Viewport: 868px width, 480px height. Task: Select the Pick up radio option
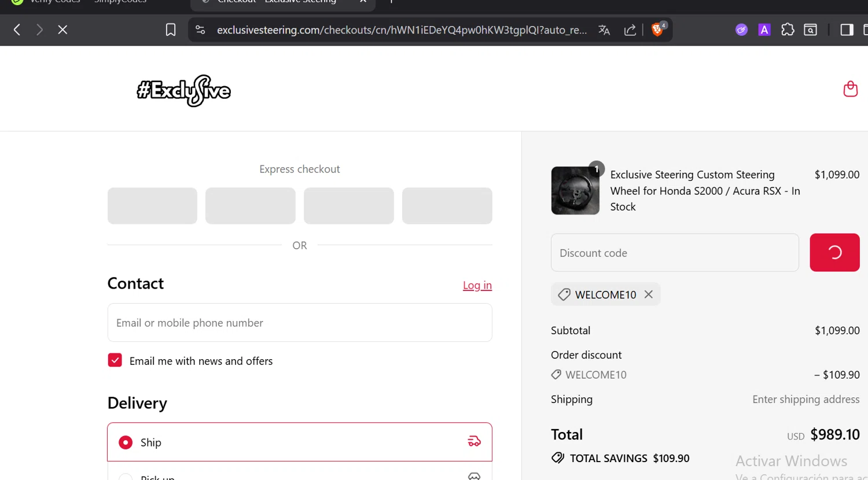point(126,477)
